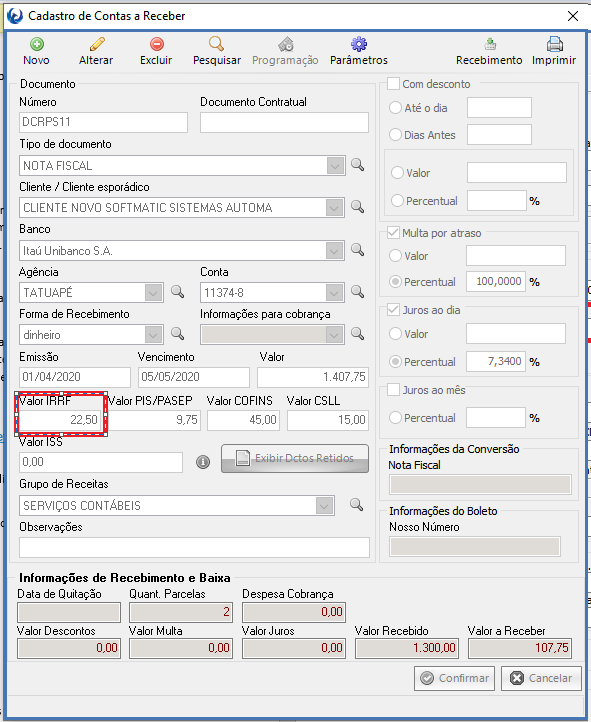Open Parâmetros gear settings

[x=359, y=44]
